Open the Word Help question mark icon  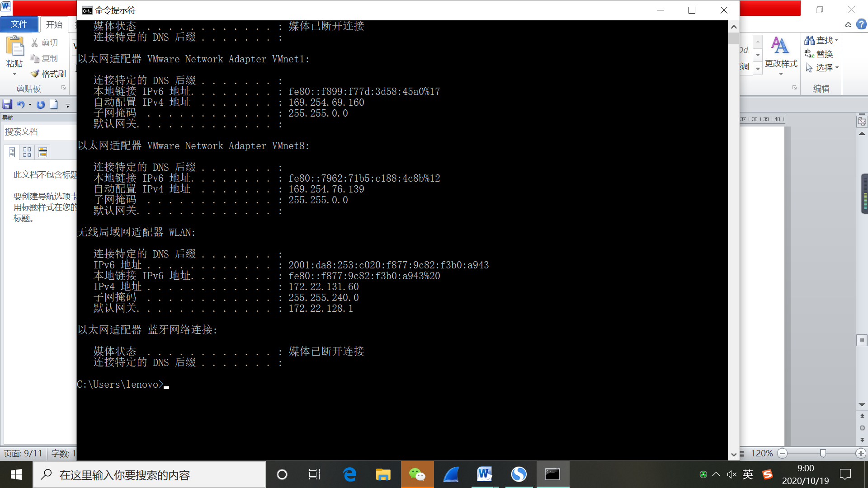click(862, 24)
